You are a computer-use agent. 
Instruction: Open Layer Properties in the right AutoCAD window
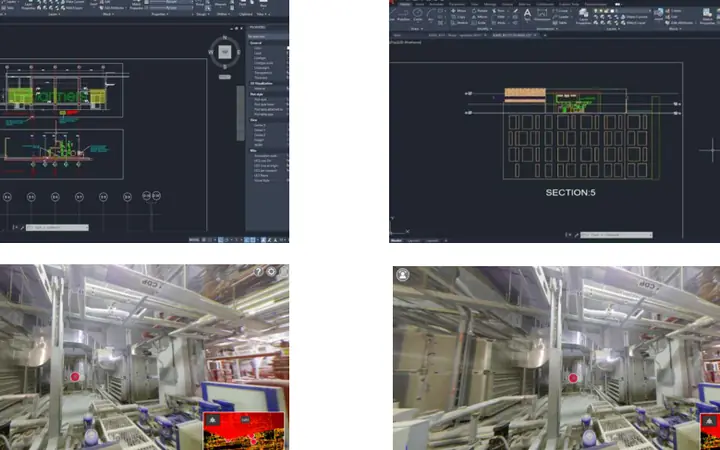(x=583, y=16)
